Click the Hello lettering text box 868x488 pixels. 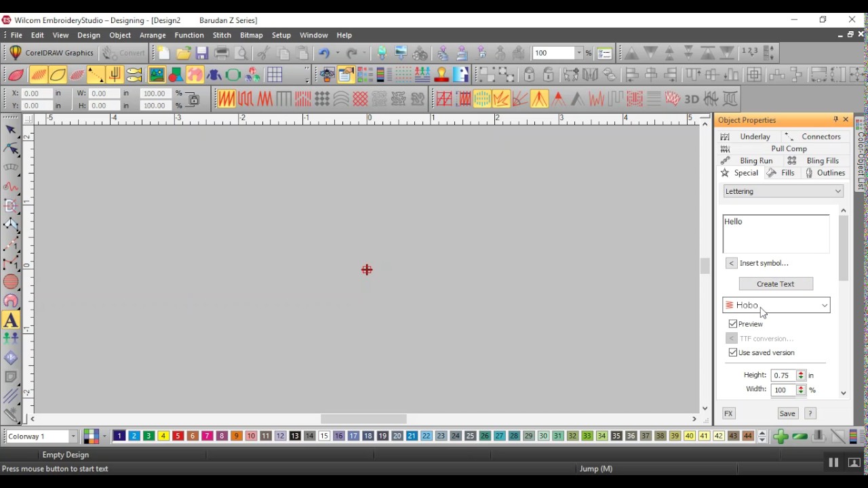pyautogui.click(x=776, y=234)
